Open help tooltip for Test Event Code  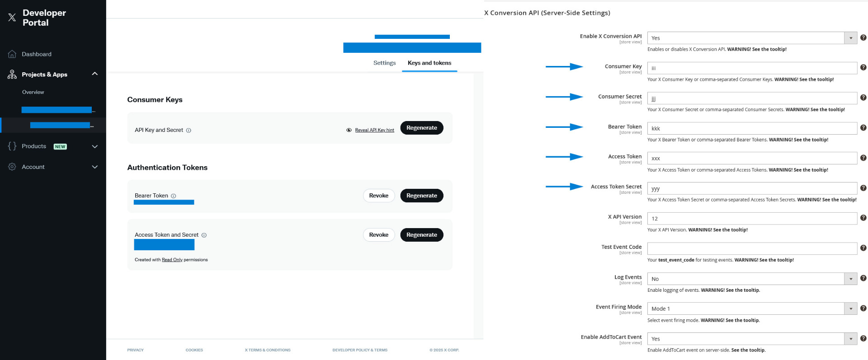(x=863, y=248)
